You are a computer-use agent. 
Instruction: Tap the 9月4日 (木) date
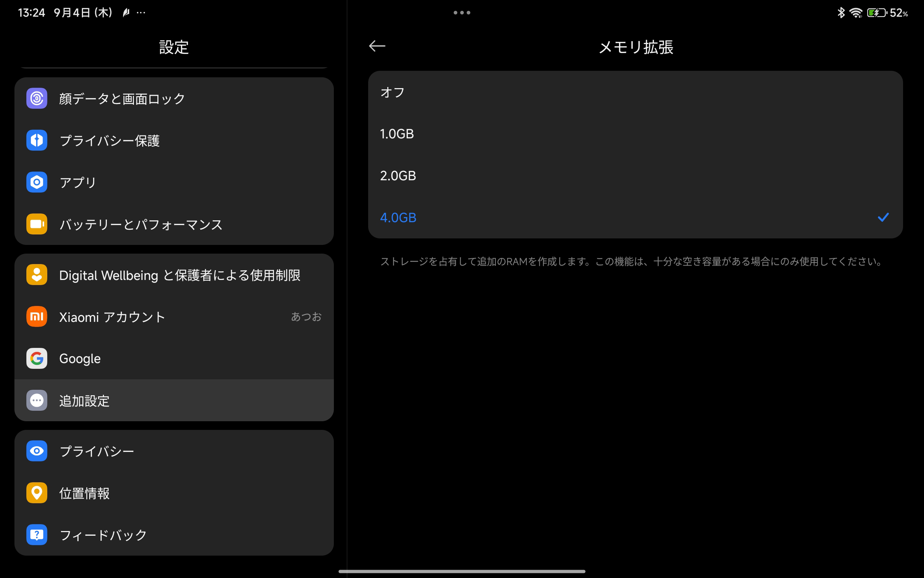pos(83,13)
